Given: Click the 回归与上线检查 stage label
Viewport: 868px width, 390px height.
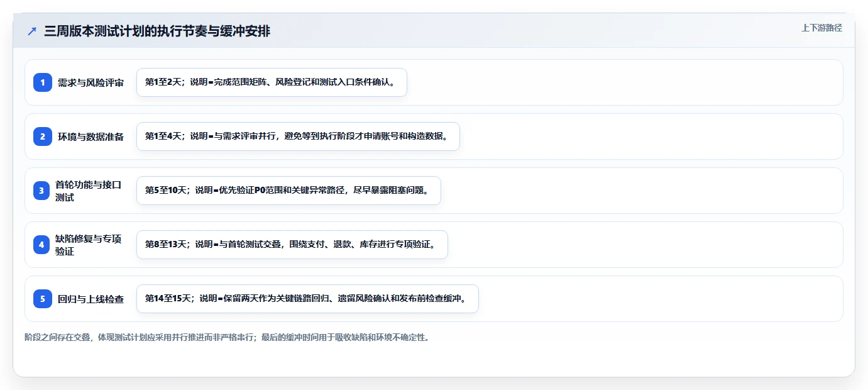Looking at the screenshot, I should pos(91,299).
